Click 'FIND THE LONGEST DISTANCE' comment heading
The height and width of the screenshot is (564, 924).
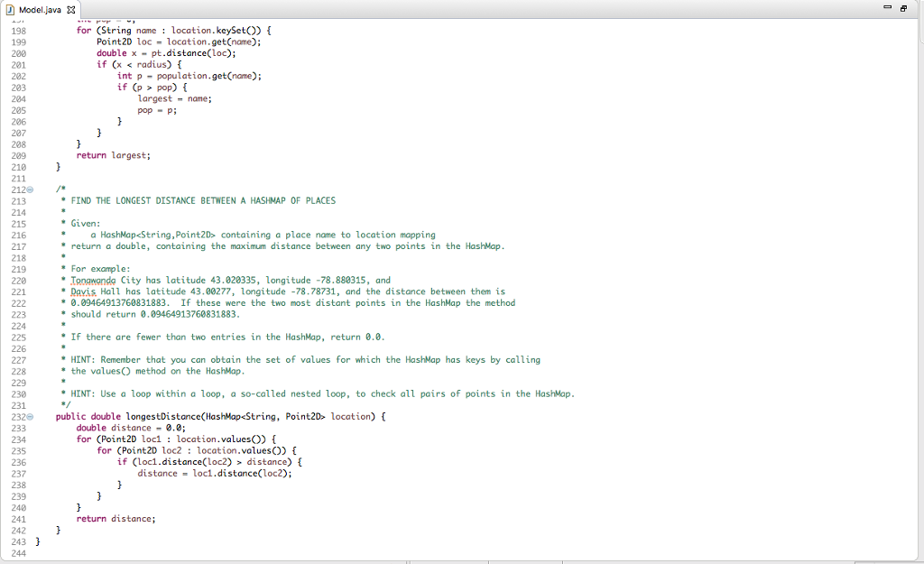click(x=203, y=201)
